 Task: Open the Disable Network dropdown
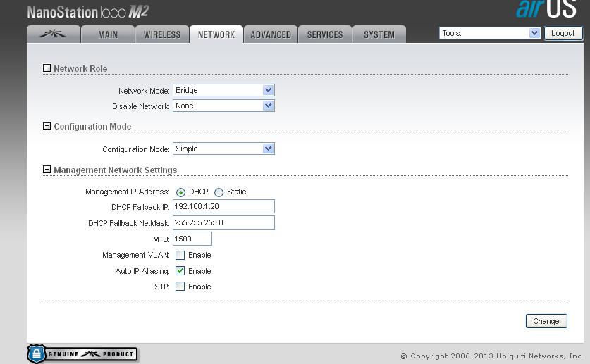(223, 106)
